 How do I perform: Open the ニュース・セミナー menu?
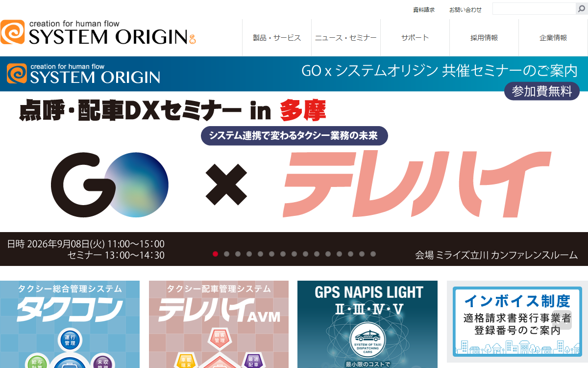(346, 38)
